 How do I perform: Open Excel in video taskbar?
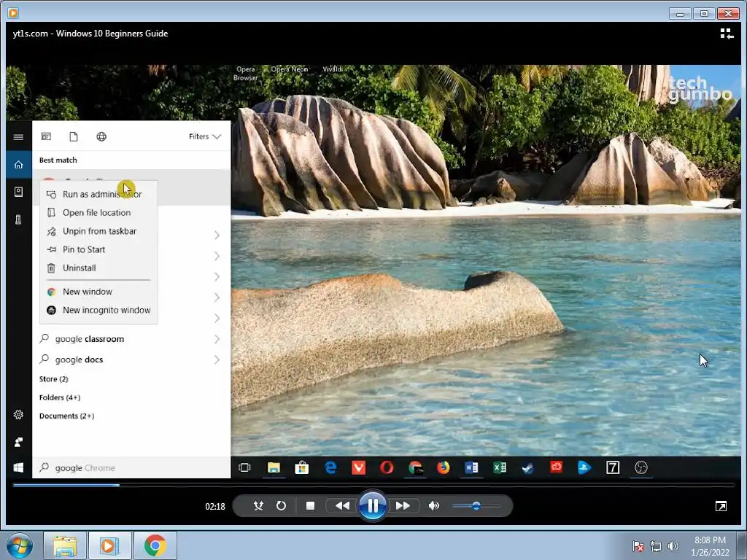500,467
